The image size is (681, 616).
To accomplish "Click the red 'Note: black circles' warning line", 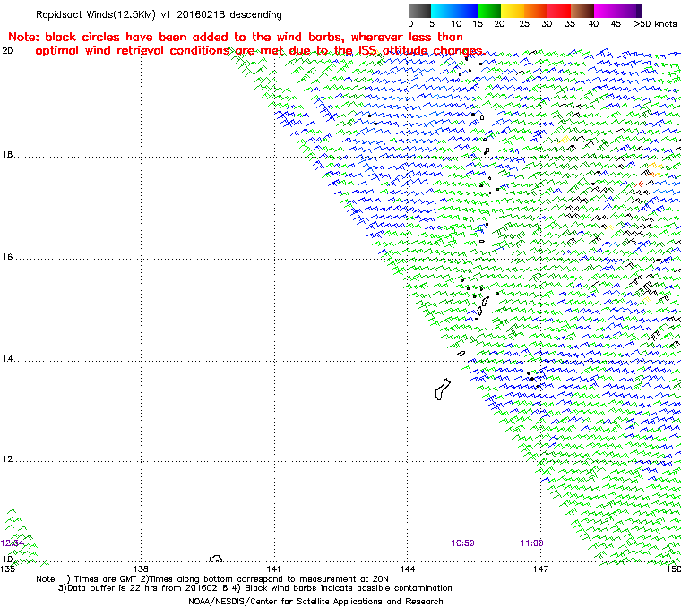I will point(236,37).
